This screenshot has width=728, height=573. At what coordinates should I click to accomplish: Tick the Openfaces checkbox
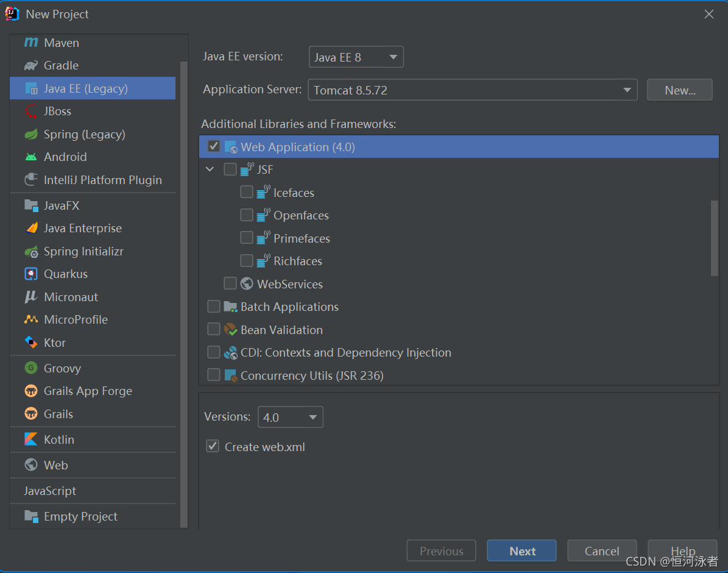[247, 215]
